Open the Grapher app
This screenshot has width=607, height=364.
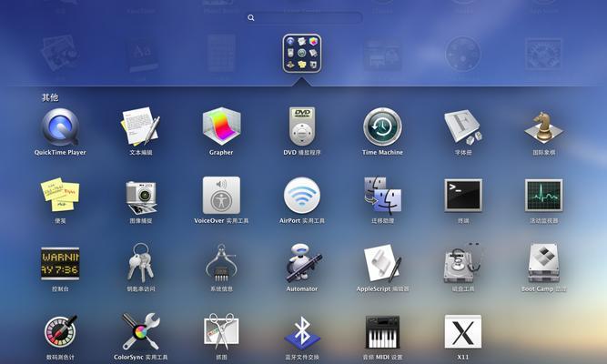[221, 127]
